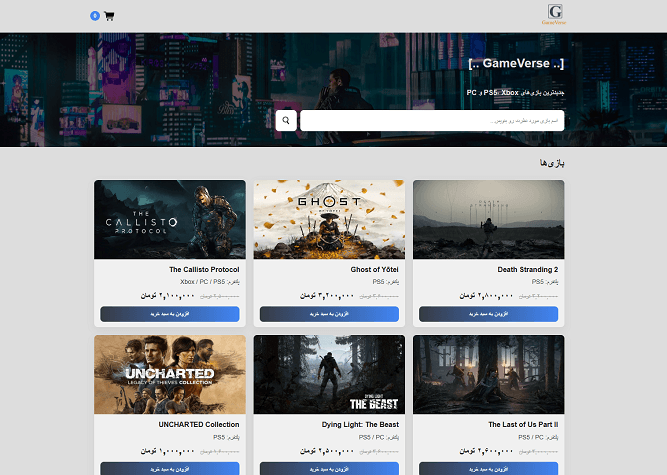Open the Death Stranding 2 cover image

coord(489,219)
